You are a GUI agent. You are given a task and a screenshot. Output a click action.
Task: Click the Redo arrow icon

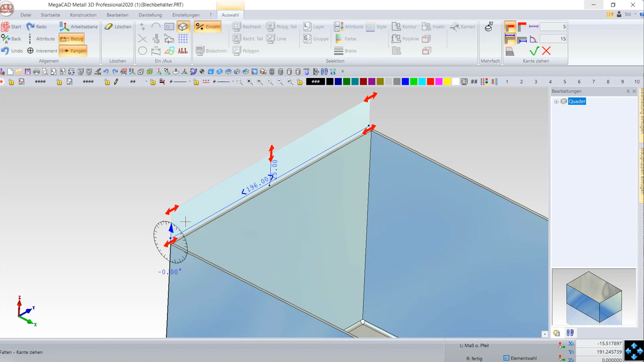(30, 26)
